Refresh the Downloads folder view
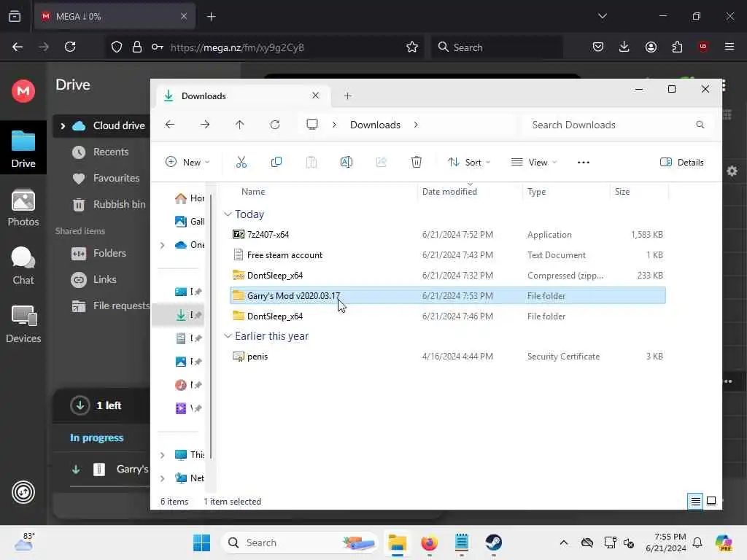747x560 pixels. 275,125
